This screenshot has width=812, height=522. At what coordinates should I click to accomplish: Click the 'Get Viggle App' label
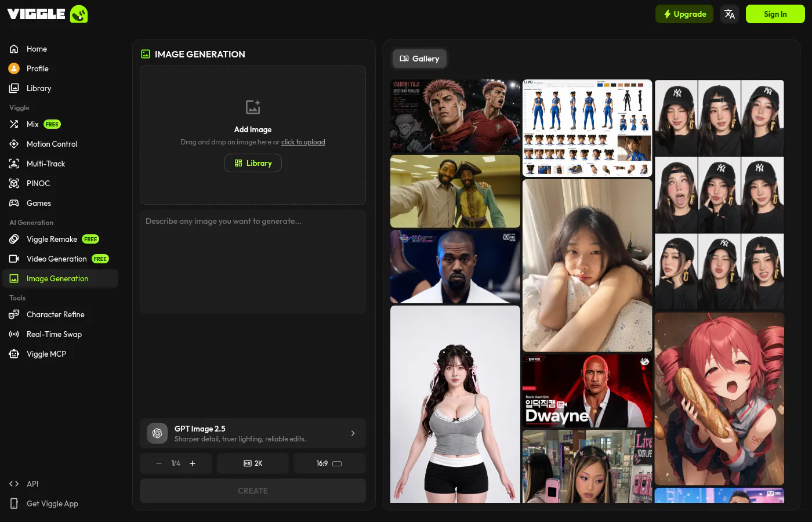pyautogui.click(x=52, y=503)
